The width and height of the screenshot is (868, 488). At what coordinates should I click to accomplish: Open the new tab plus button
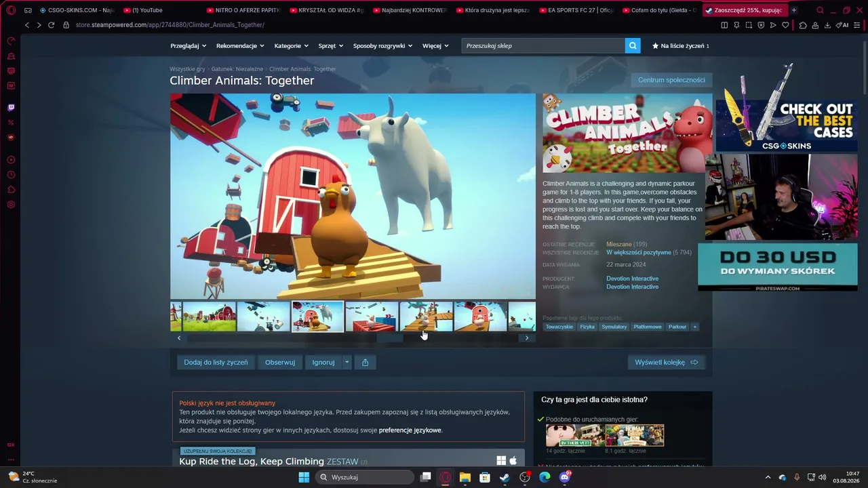pos(794,10)
